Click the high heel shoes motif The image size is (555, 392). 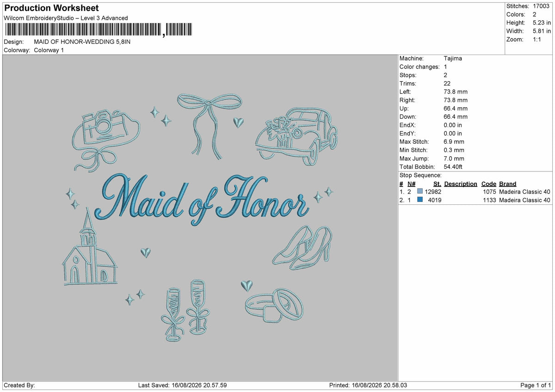[x=302, y=248]
